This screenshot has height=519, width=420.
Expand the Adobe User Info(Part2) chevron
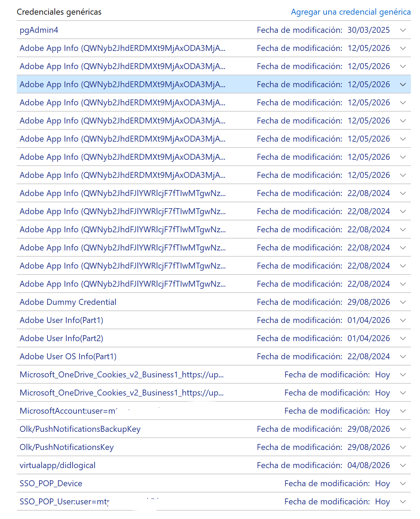point(403,338)
